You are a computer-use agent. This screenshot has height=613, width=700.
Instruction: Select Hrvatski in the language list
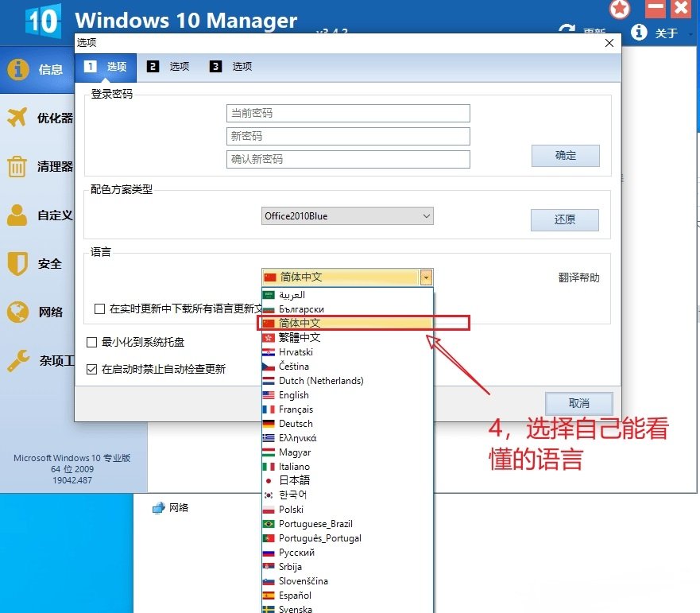click(347, 352)
